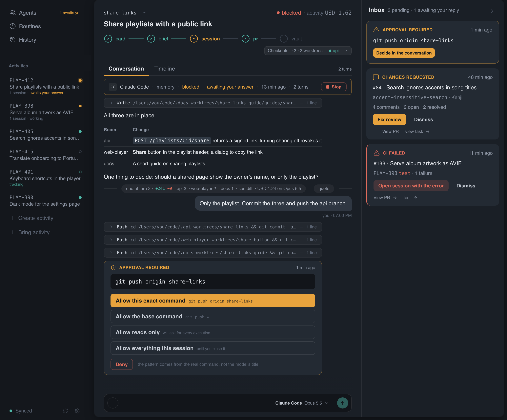Click the Synced status indicator
This screenshot has height=420, width=507.
tap(21, 411)
